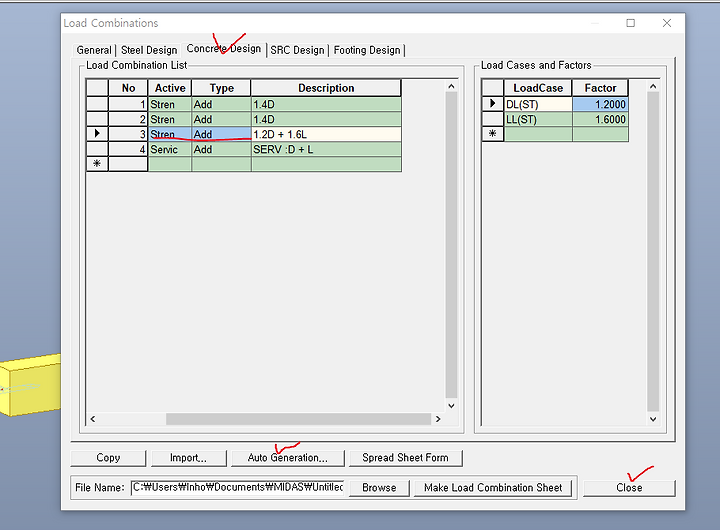This screenshot has height=530, width=720.
Task: Click row selector arrow for DL(ST)
Action: [493, 104]
